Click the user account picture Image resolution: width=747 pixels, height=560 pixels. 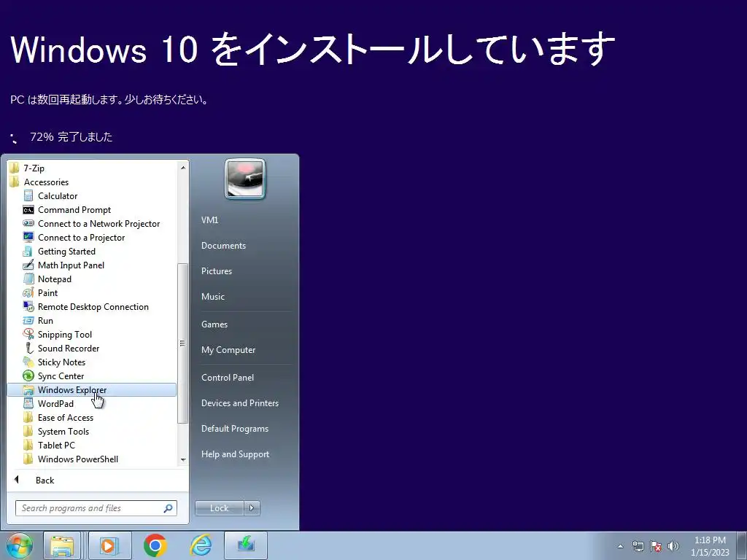point(245,179)
